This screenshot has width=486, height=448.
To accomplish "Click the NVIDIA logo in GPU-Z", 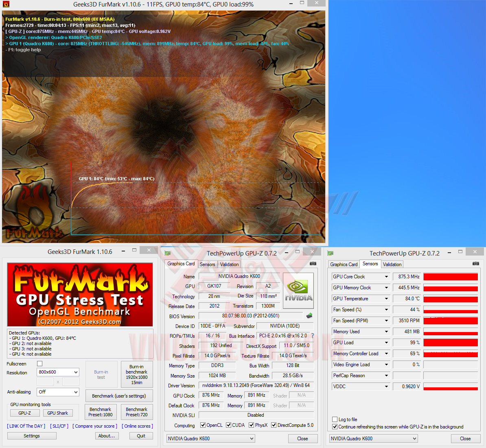I will click(x=298, y=291).
